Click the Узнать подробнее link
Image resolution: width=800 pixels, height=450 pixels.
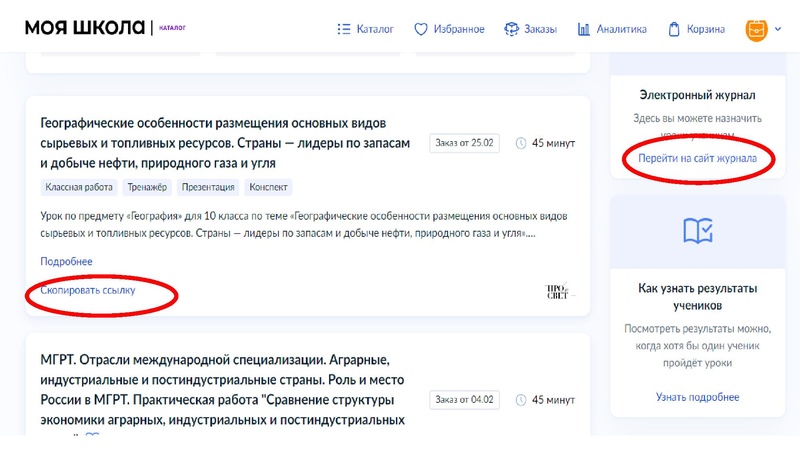[x=697, y=397]
